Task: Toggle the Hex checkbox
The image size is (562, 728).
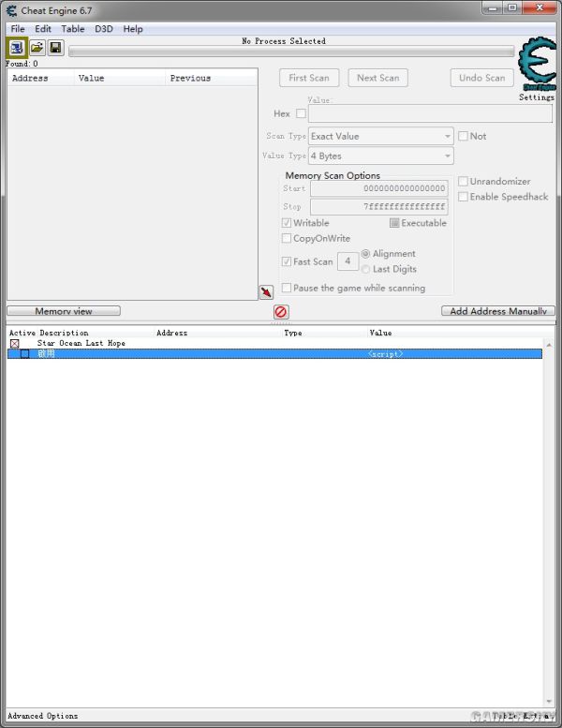Action: pos(302,113)
